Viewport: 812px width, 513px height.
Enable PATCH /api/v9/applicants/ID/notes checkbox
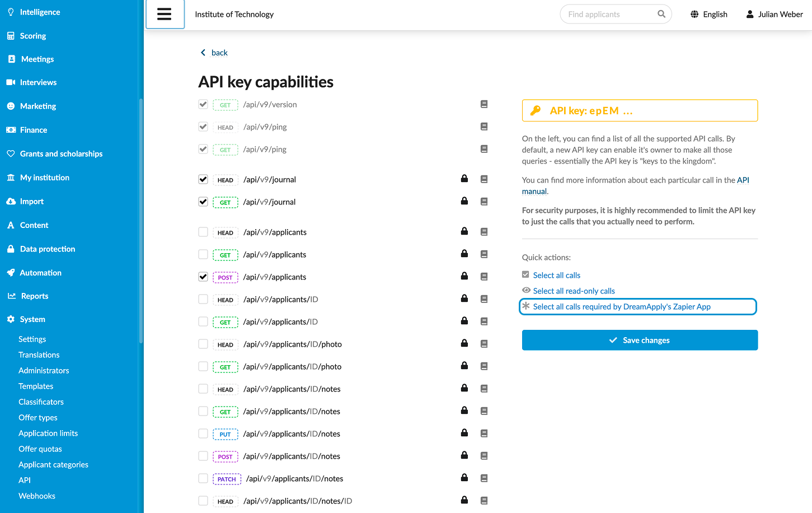203,478
